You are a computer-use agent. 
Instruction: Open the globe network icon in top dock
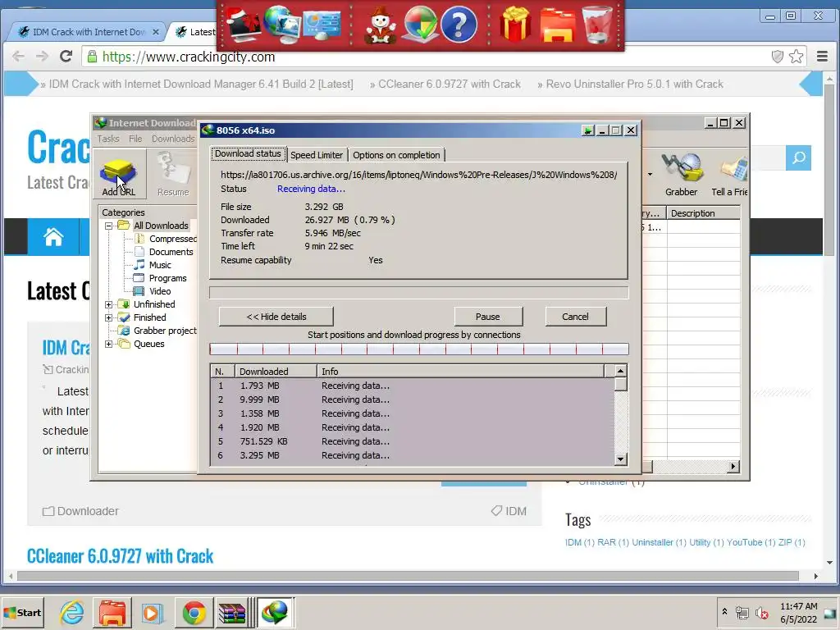(282, 25)
